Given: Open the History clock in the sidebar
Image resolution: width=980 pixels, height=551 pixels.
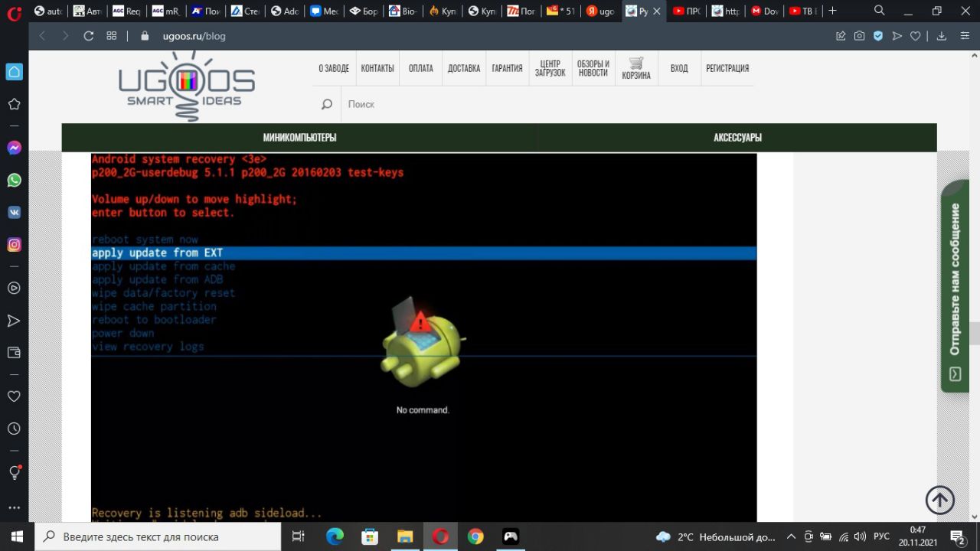Looking at the screenshot, I should coord(14,429).
